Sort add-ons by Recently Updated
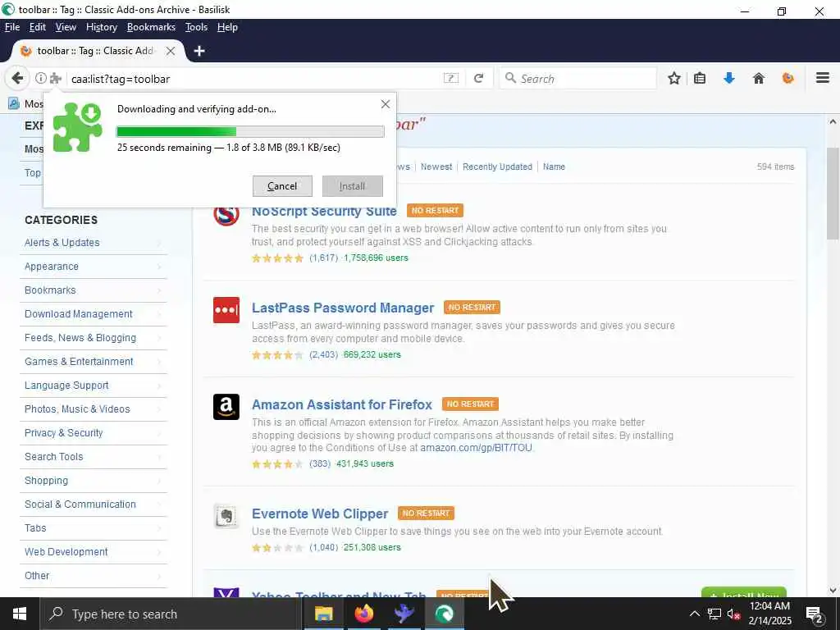The image size is (840, 630). [497, 167]
